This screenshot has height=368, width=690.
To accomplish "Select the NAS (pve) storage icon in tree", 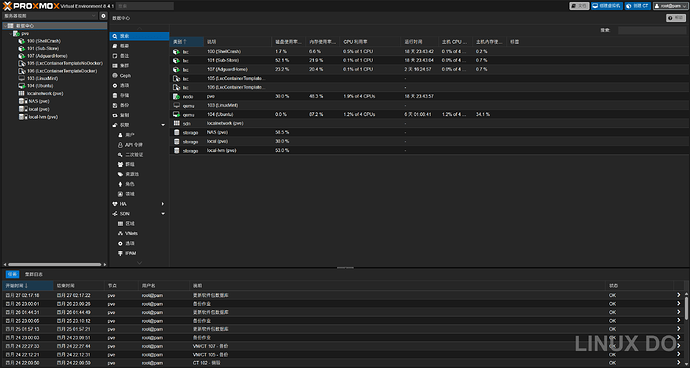I will tap(22, 101).
